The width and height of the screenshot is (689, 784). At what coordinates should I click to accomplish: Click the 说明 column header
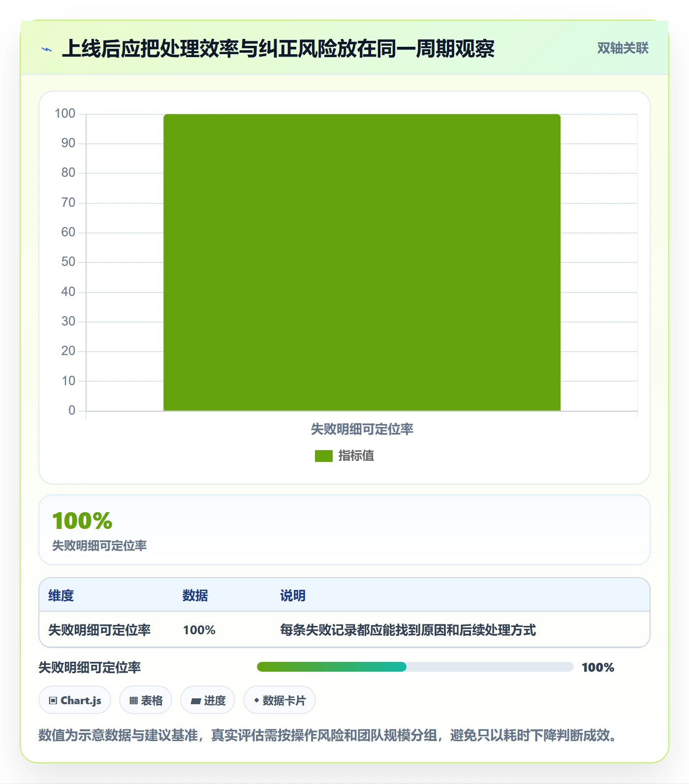click(293, 595)
